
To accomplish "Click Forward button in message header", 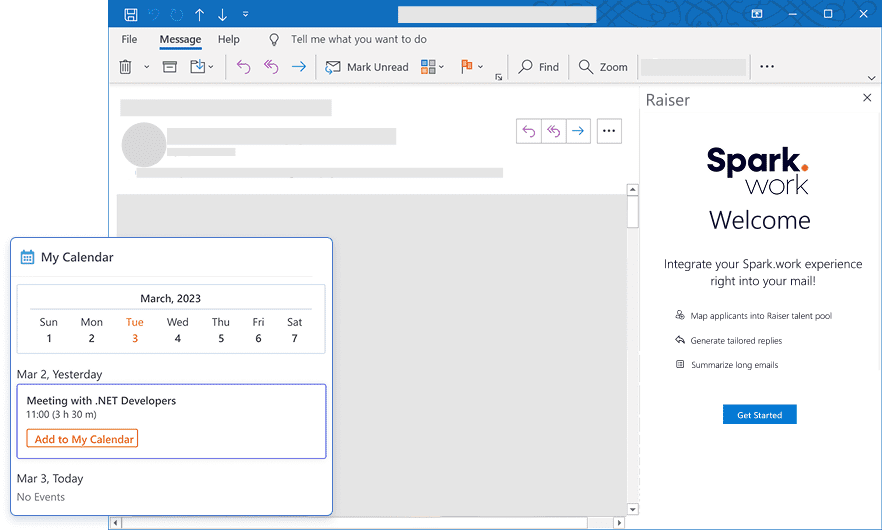I will [x=578, y=131].
